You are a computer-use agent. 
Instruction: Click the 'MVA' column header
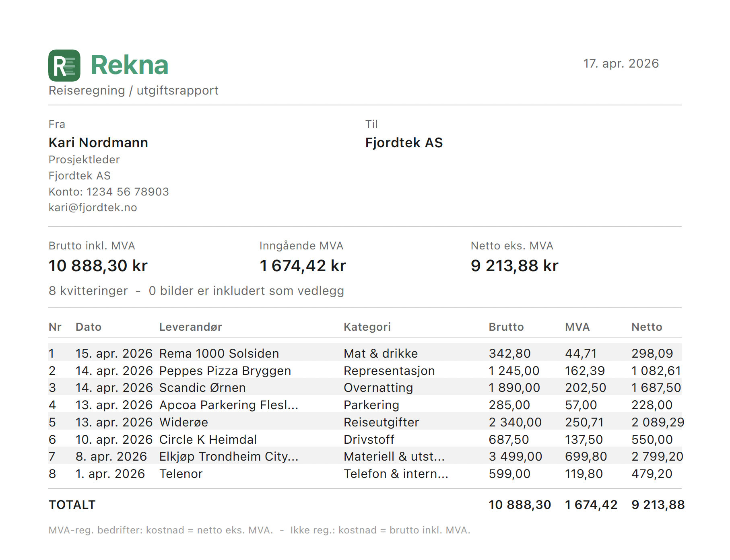click(x=577, y=327)
